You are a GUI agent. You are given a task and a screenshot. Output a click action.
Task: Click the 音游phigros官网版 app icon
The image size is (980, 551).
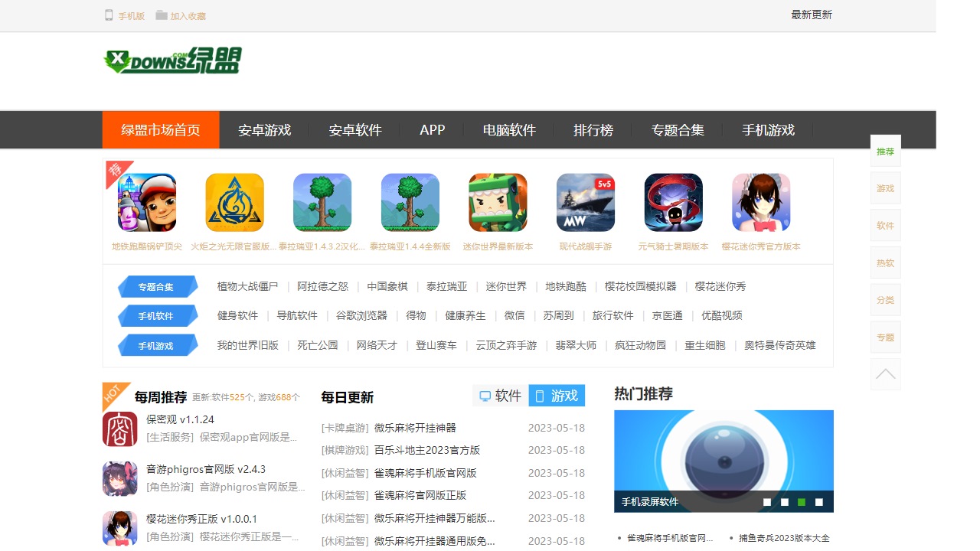pyautogui.click(x=120, y=478)
